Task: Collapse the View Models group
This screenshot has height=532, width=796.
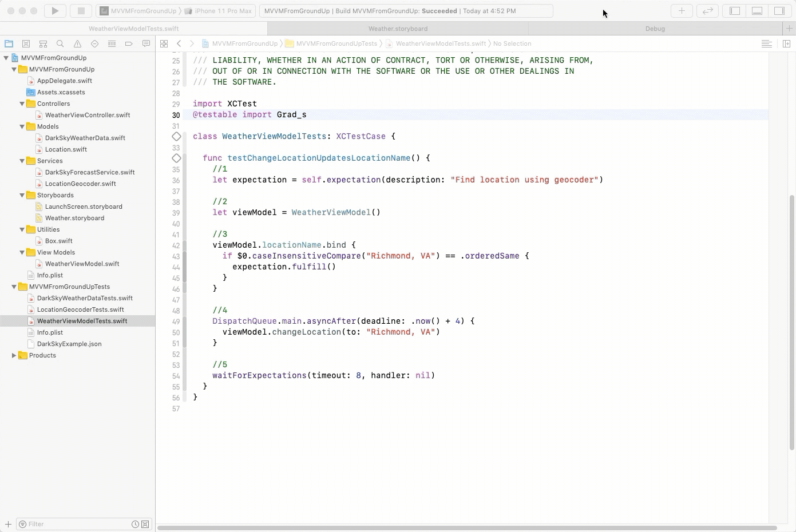Action: pyautogui.click(x=22, y=252)
